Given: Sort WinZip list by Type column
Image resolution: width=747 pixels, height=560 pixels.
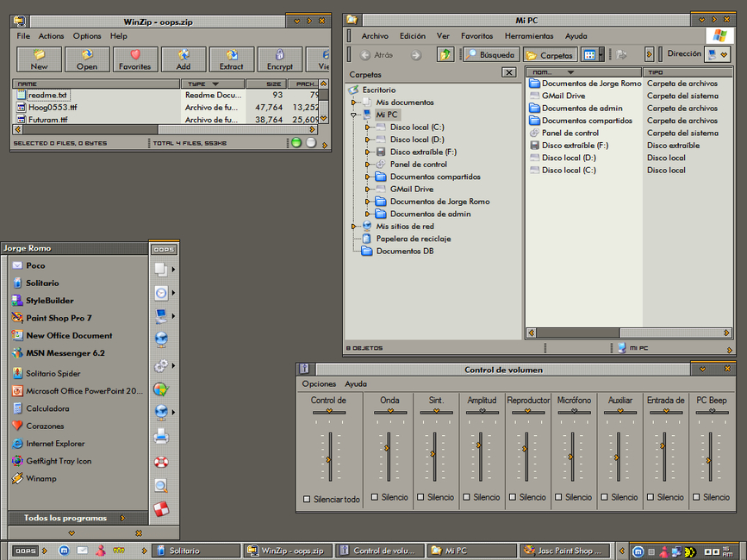Looking at the screenshot, I should click(x=213, y=84).
